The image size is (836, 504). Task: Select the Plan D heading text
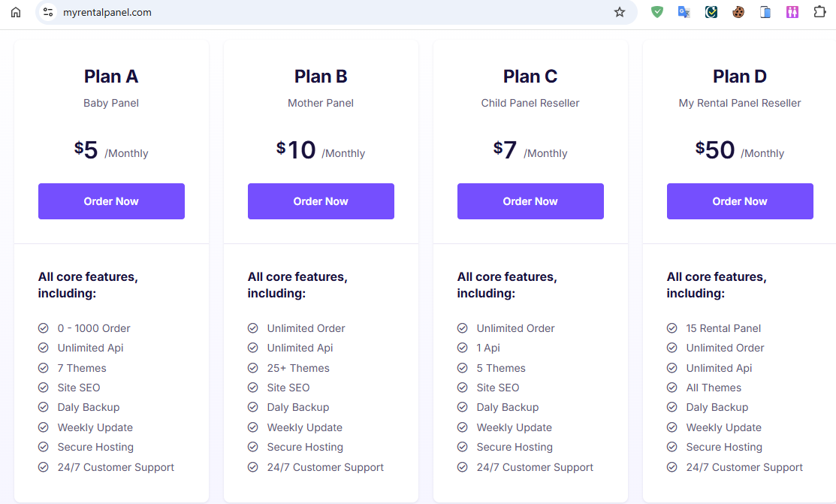click(740, 77)
